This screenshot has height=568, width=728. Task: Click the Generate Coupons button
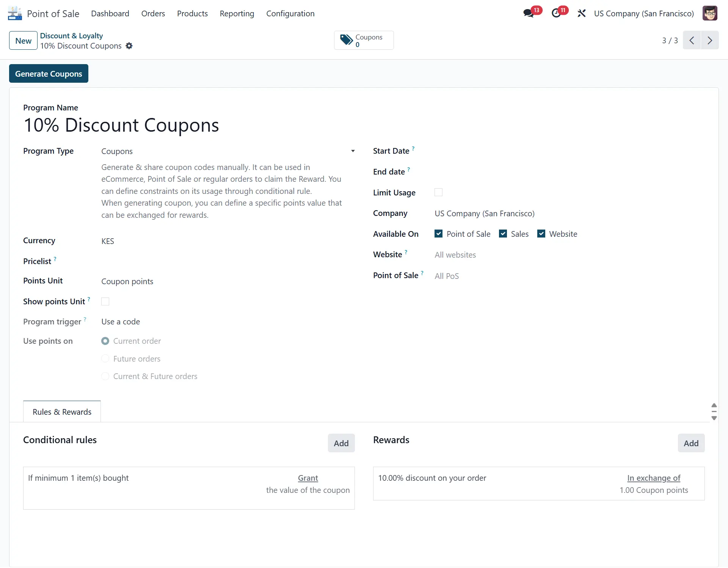point(49,74)
